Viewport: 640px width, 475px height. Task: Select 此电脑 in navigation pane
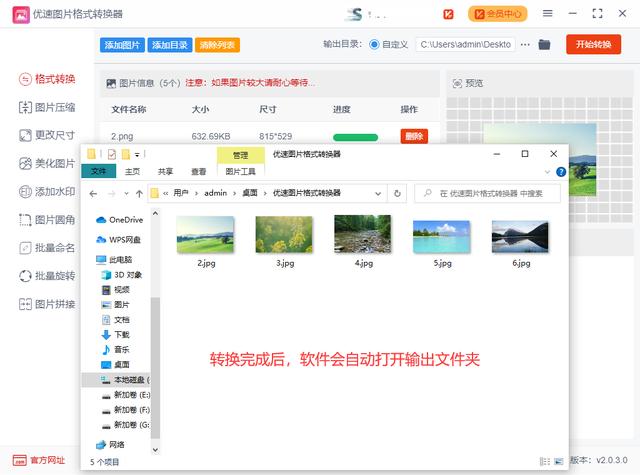(x=114, y=260)
